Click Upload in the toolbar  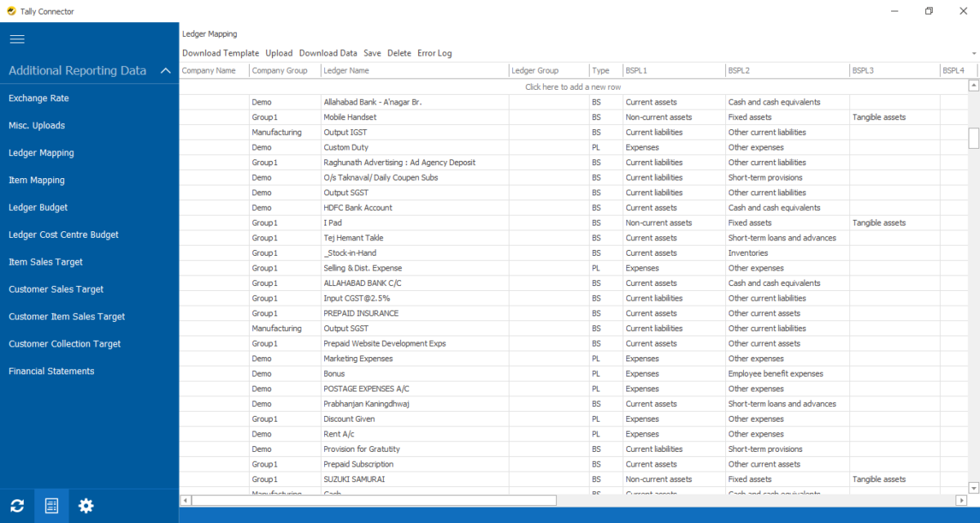(278, 52)
